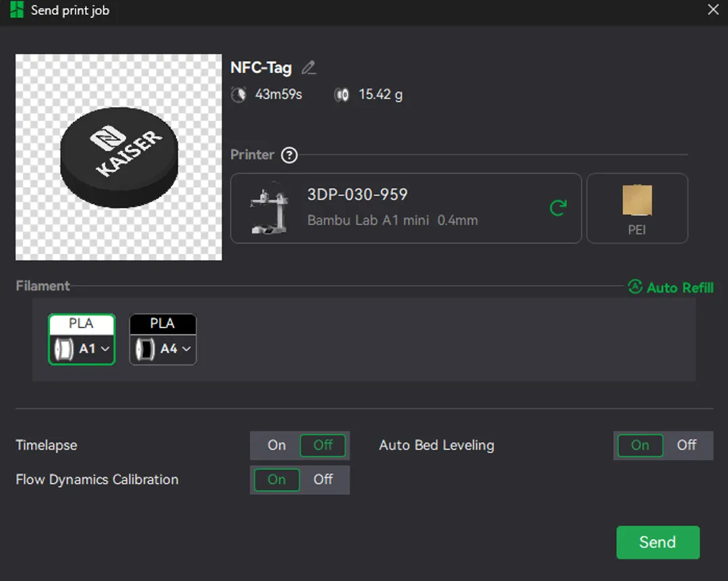
Task: Click the Filament section heading
Action: (x=42, y=286)
